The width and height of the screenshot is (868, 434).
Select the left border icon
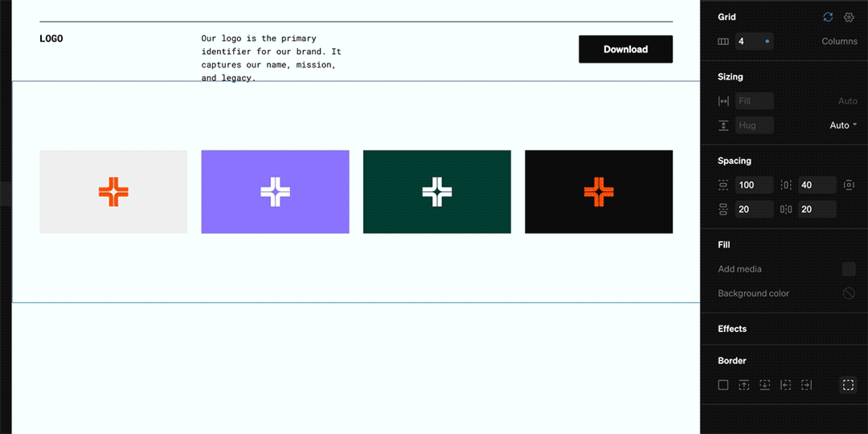pyautogui.click(x=785, y=385)
